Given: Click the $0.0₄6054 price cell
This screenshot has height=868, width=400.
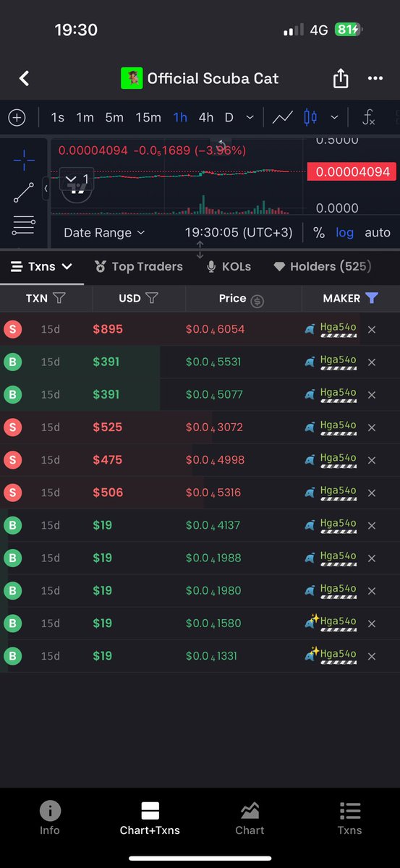Looking at the screenshot, I should click(x=216, y=329).
